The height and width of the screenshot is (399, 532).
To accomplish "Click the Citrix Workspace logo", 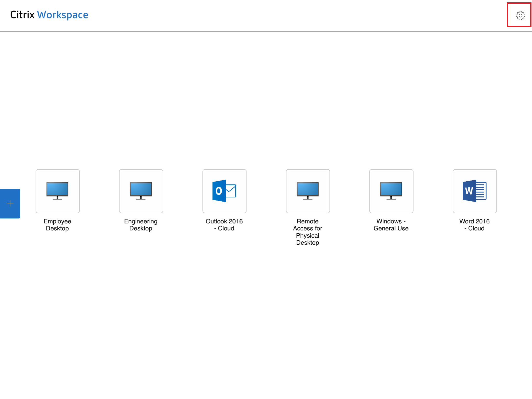I will 49,15.
